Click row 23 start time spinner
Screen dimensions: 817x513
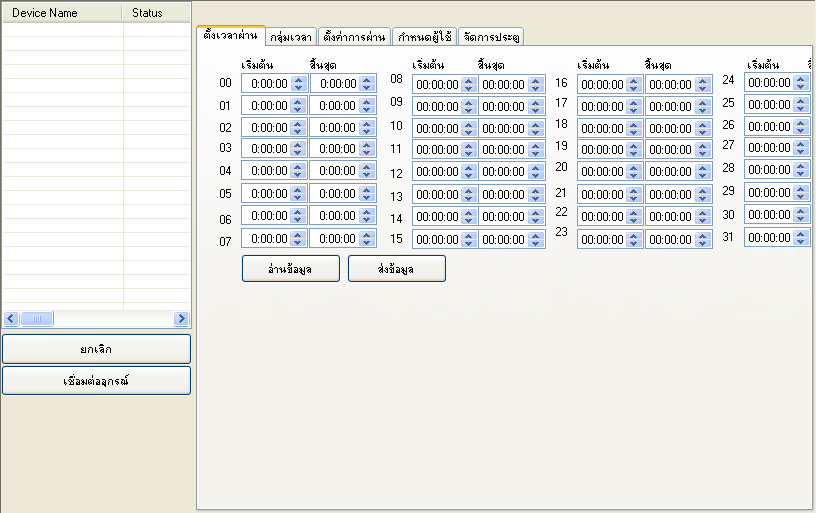pyautogui.click(x=634, y=240)
